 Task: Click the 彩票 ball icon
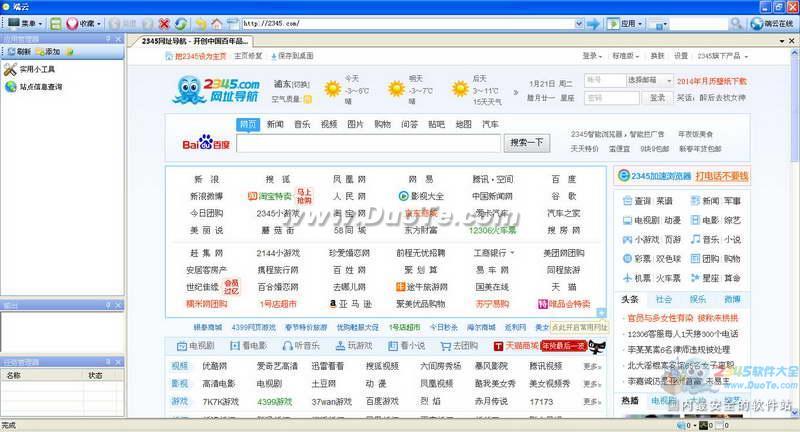tap(627, 259)
